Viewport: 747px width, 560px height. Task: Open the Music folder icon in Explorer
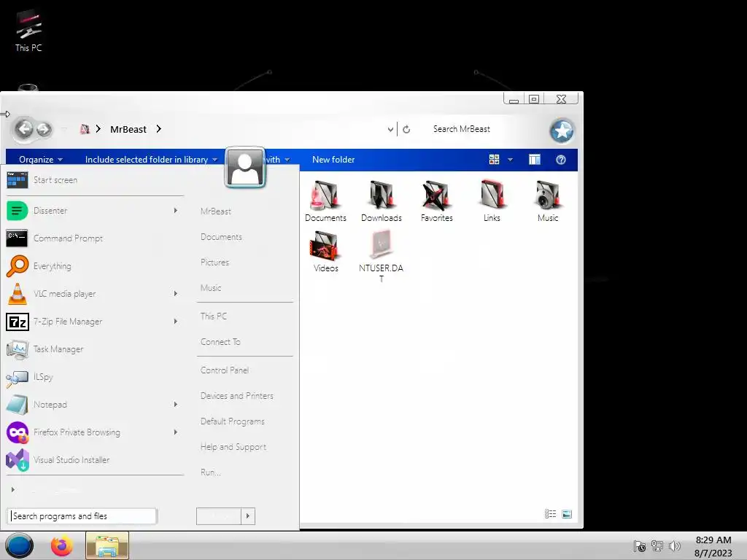coord(547,201)
